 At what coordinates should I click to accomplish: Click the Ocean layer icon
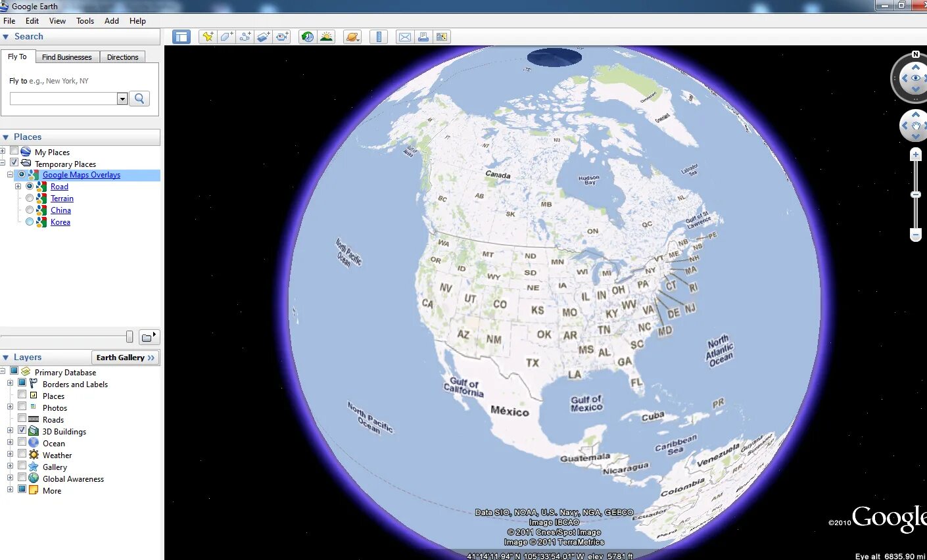34,443
